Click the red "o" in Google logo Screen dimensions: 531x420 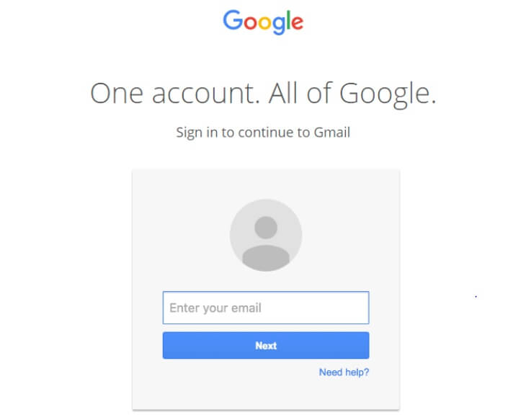249,22
